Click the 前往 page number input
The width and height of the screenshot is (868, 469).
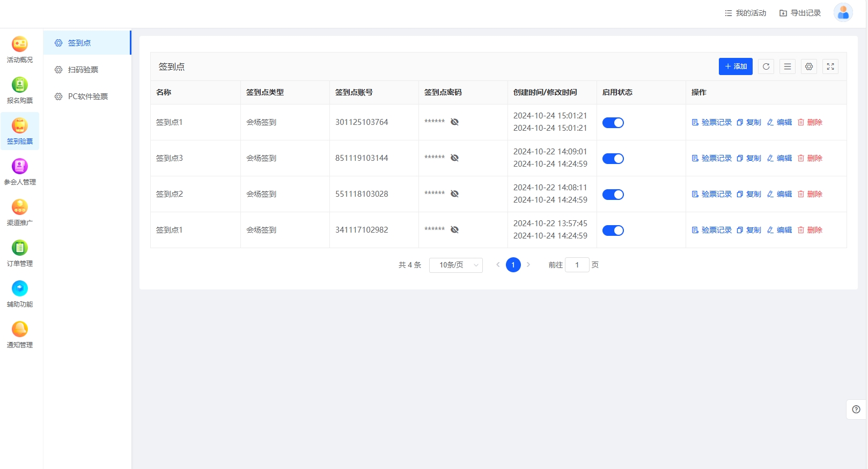point(577,265)
